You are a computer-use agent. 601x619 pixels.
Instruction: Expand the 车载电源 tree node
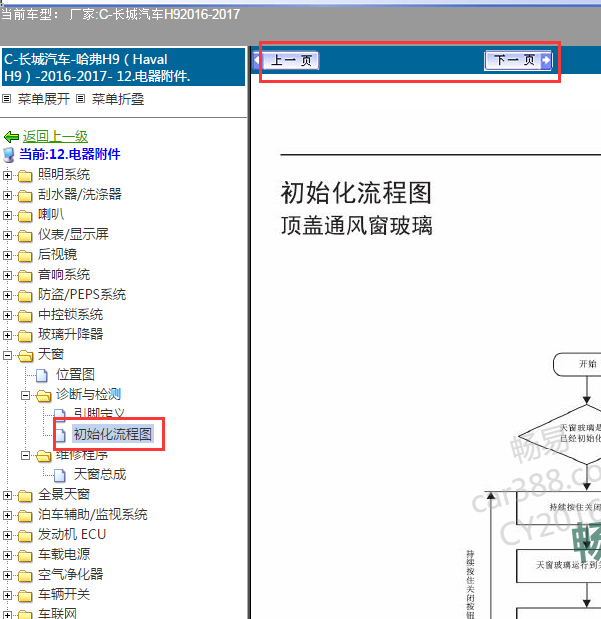tap(7, 555)
